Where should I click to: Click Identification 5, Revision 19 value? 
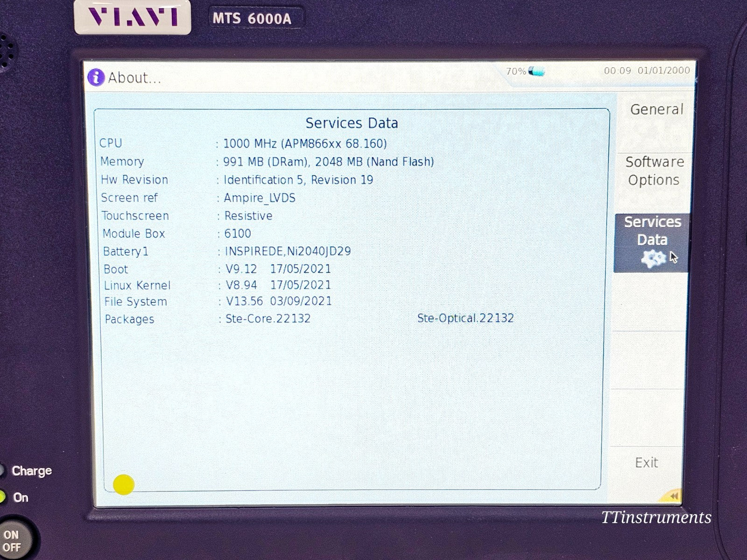[298, 180]
